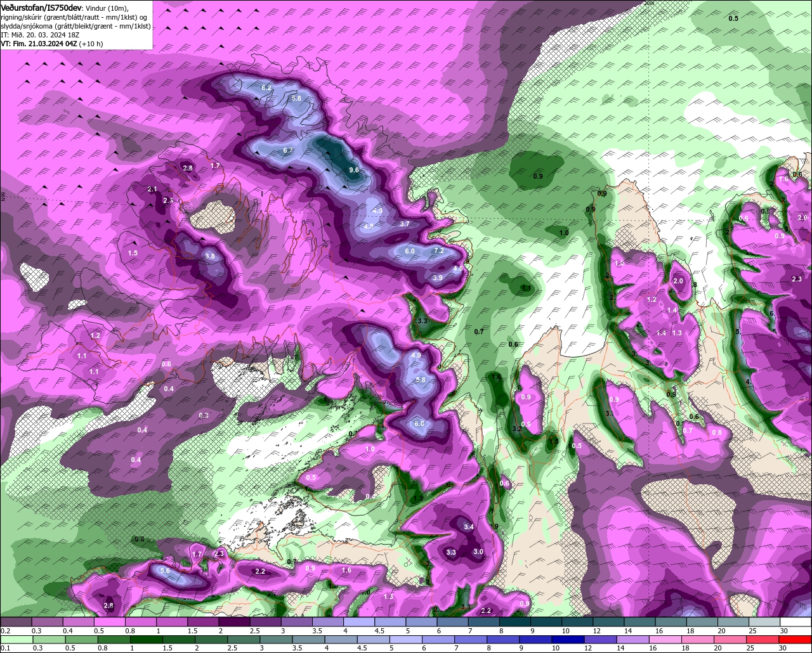
Task: Click the 2.1 value label on the map
Action: [152, 189]
